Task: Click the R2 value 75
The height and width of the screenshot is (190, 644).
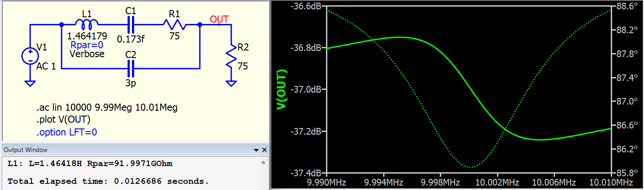Action: click(242, 66)
